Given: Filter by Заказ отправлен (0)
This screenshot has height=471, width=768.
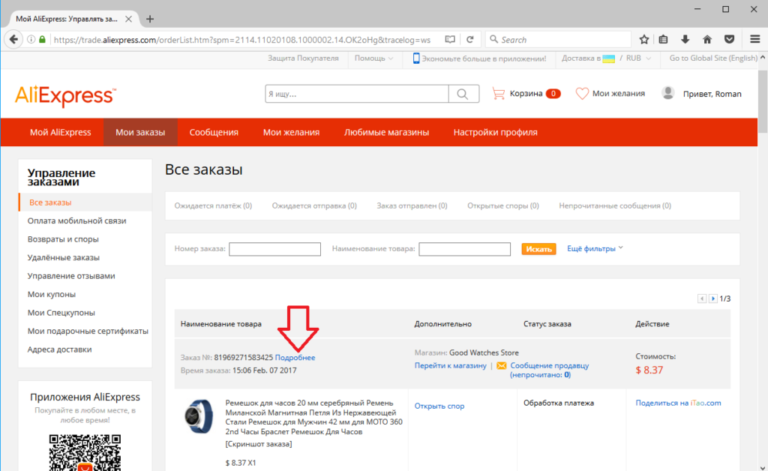Looking at the screenshot, I should 412,206.
